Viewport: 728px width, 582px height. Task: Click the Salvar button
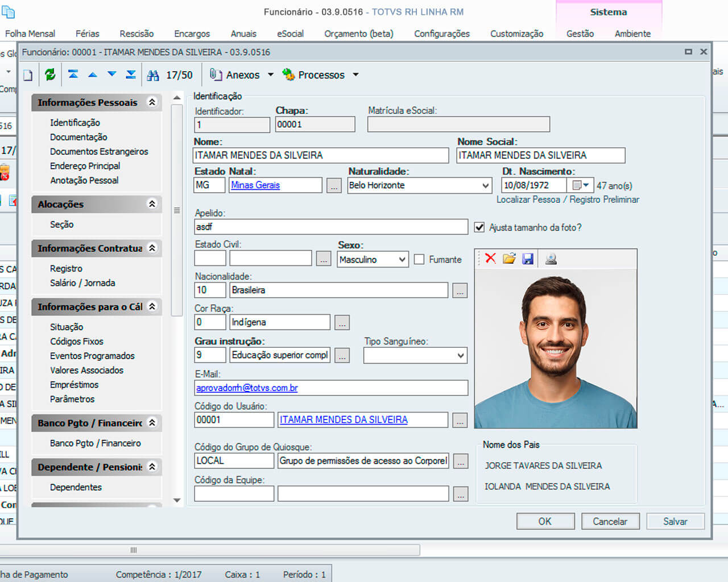click(x=675, y=521)
